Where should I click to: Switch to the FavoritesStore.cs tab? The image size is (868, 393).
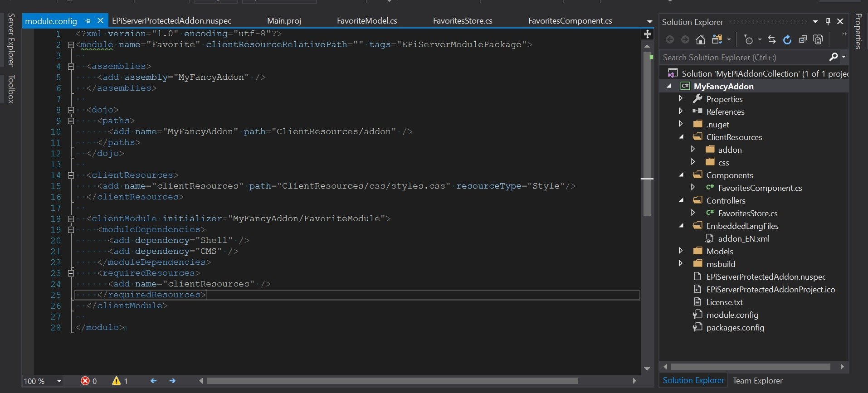(x=462, y=21)
